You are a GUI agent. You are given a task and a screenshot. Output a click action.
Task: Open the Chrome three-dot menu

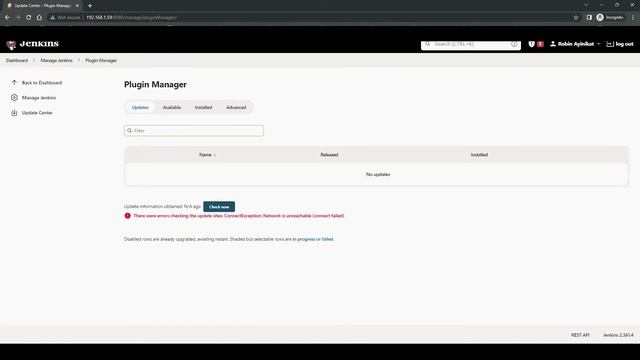pos(633,18)
